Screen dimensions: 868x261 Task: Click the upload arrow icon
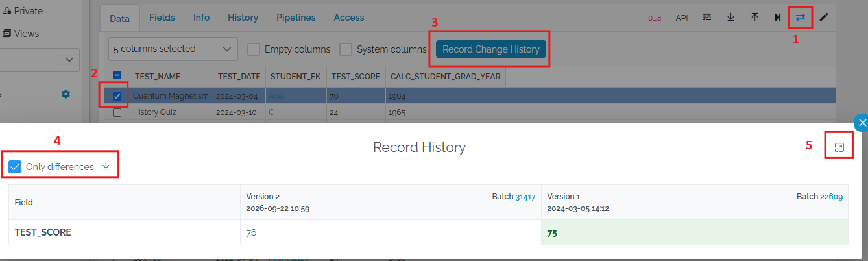pos(754,18)
